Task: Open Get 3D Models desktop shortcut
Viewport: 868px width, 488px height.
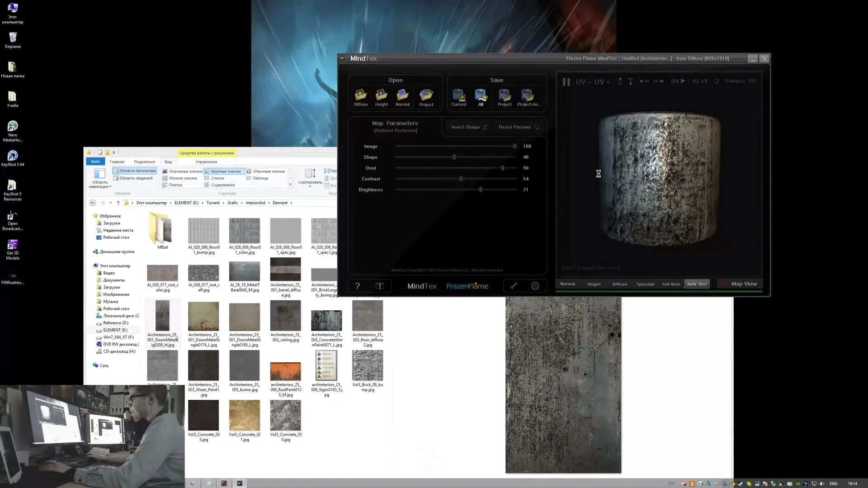Action: click(13, 250)
